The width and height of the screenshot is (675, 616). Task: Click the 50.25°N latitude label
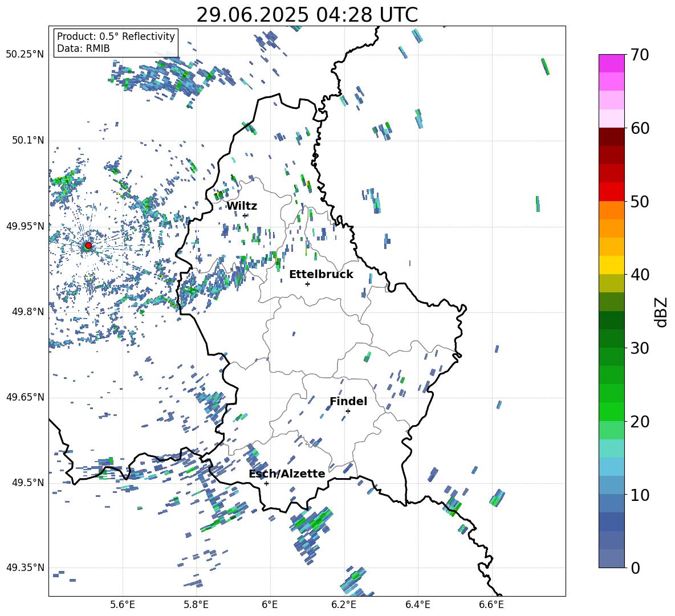(x=25, y=55)
